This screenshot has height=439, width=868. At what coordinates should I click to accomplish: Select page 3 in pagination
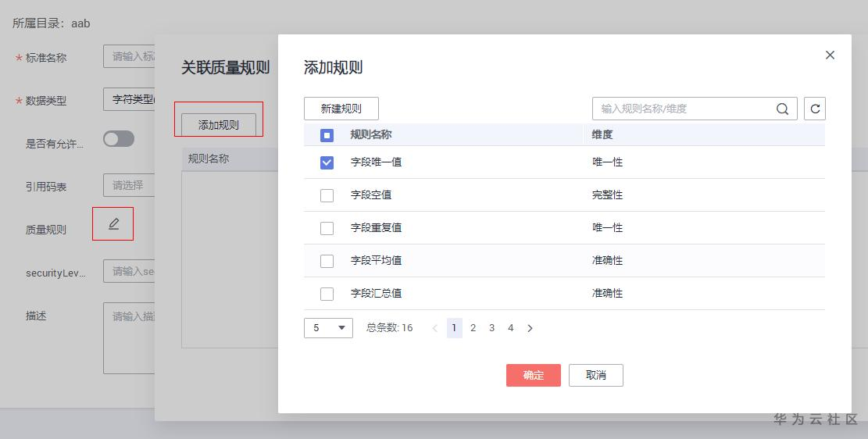[491, 328]
